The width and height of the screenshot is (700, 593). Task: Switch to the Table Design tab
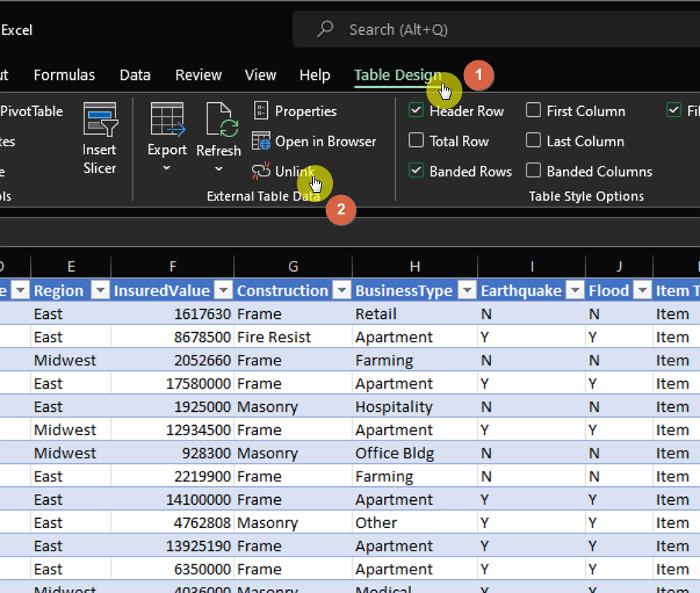pyautogui.click(x=398, y=75)
